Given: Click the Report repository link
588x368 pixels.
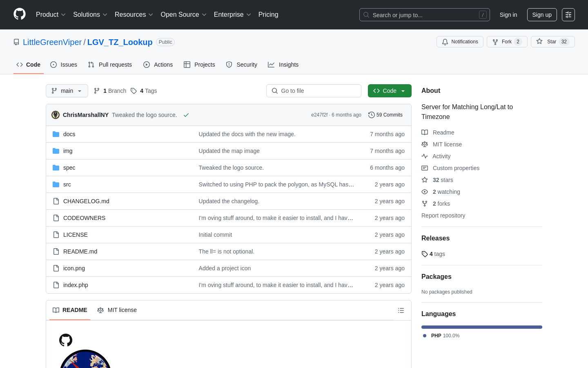Looking at the screenshot, I should coord(443,215).
